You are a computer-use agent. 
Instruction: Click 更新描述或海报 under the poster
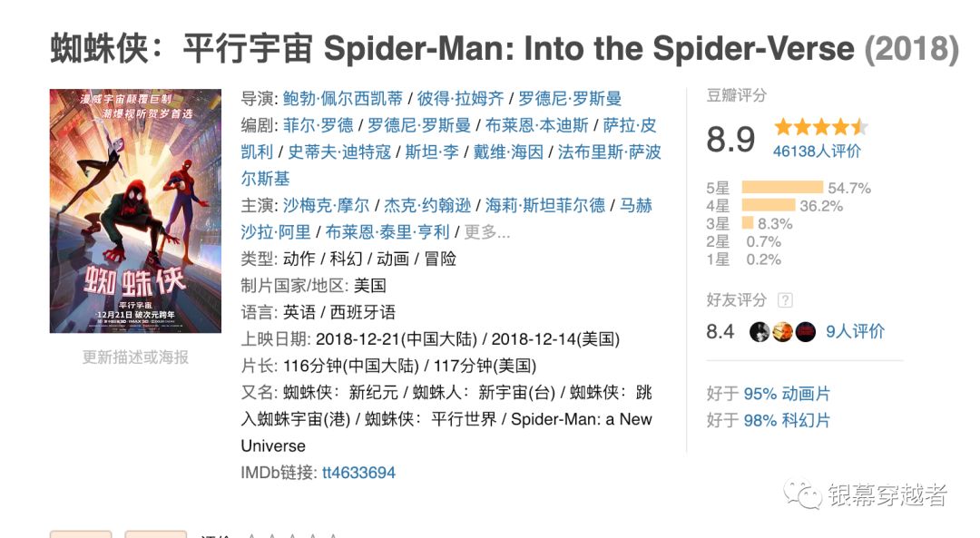pyautogui.click(x=135, y=357)
